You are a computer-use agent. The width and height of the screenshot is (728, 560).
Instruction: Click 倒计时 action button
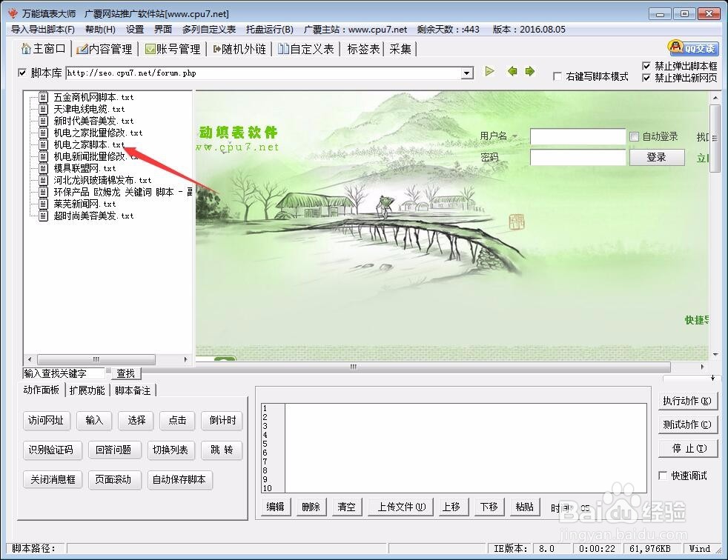coord(222,420)
